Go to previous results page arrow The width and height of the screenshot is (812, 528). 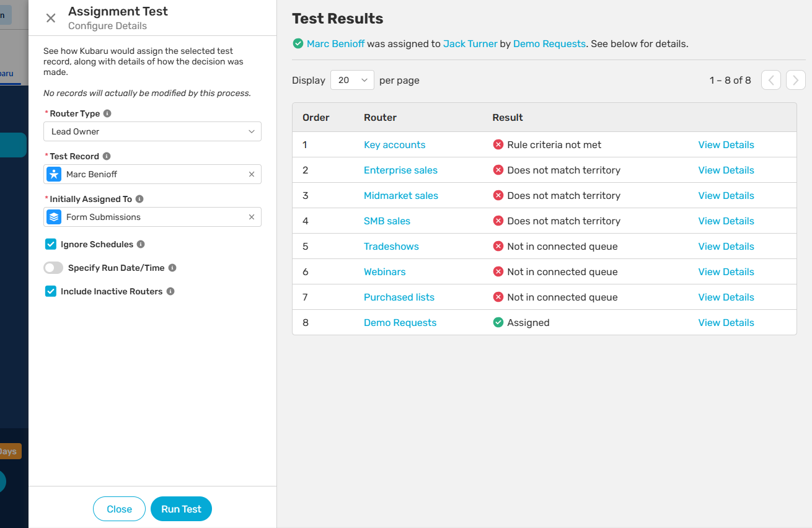coord(770,80)
